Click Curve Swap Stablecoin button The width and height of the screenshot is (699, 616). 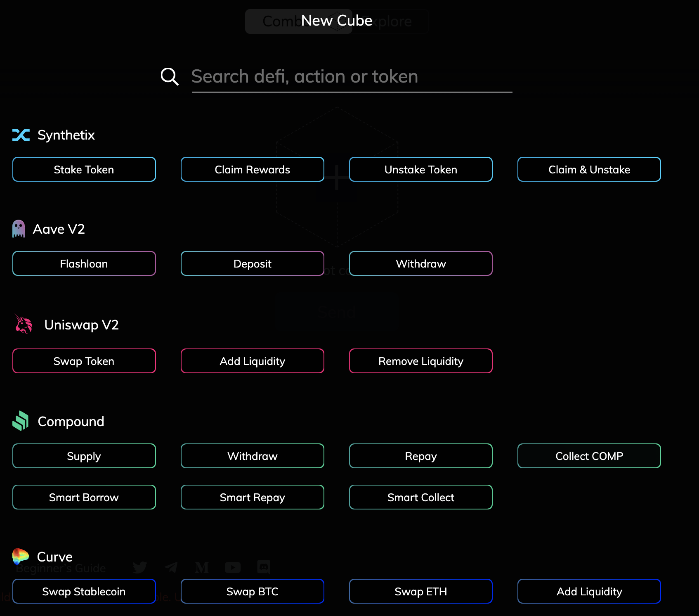tap(84, 591)
